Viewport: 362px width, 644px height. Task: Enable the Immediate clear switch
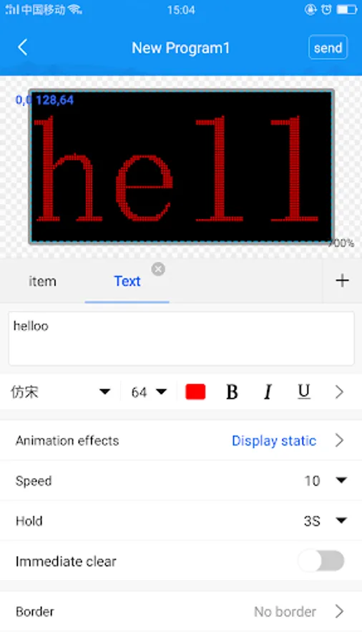pos(321,561)
